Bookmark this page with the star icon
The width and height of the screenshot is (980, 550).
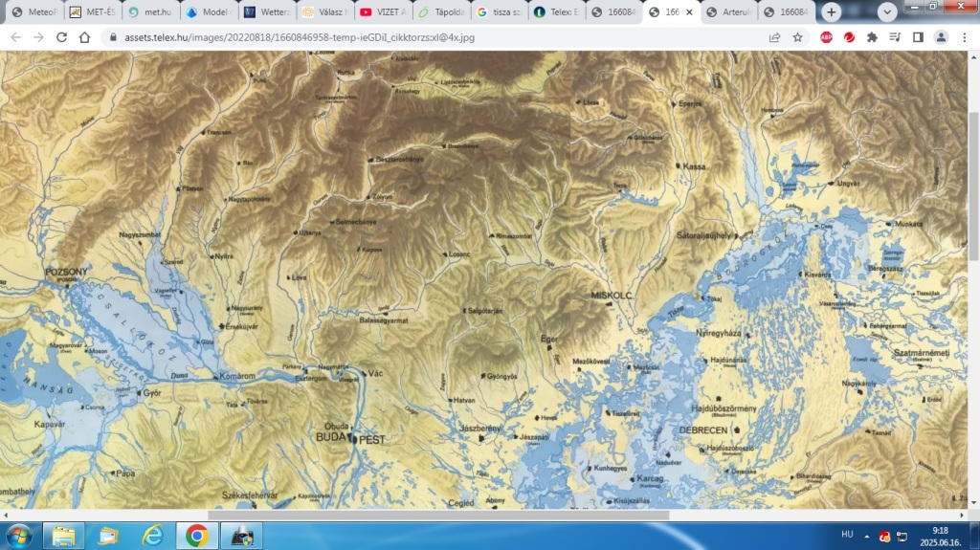tap(797, 37)
